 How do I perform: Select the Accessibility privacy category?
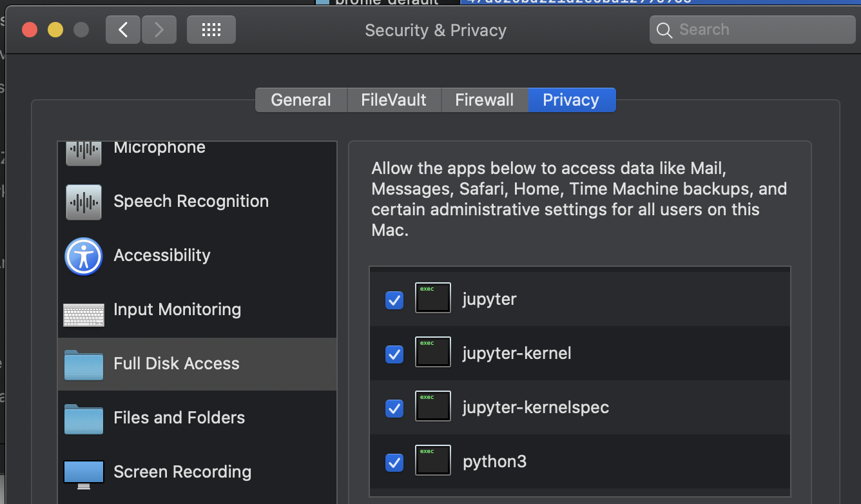(162, 255)
